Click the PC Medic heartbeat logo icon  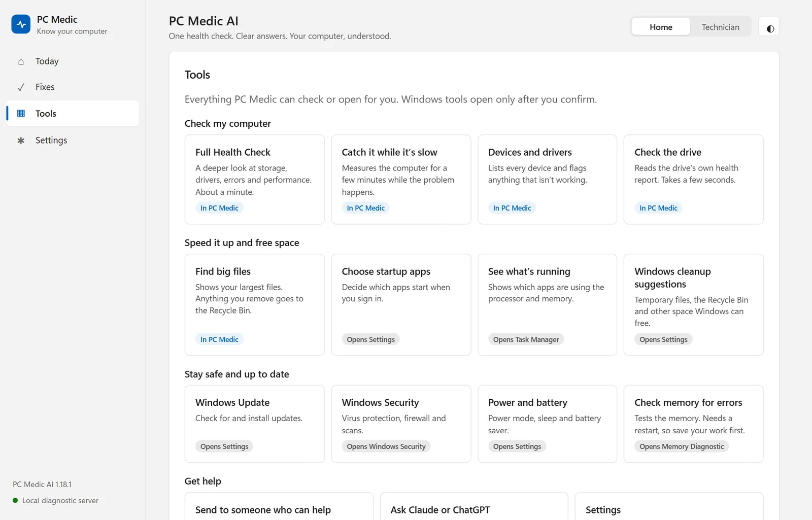click(x=21, y=24)
